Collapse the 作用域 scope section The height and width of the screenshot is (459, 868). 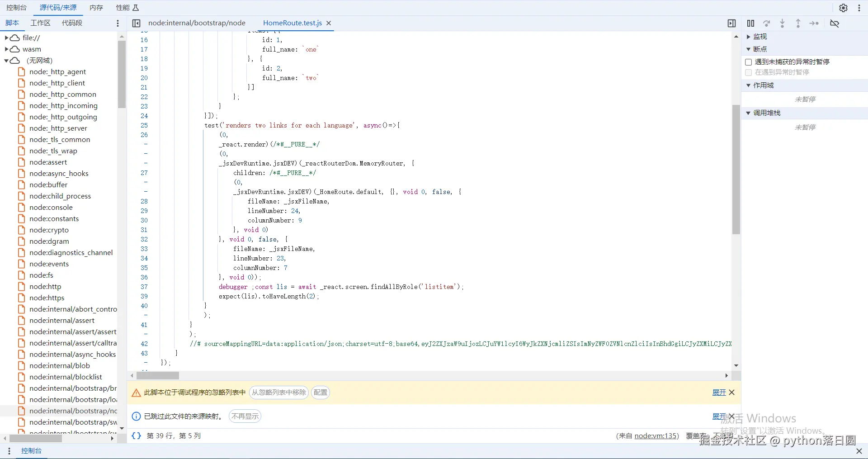coord(749,85)
